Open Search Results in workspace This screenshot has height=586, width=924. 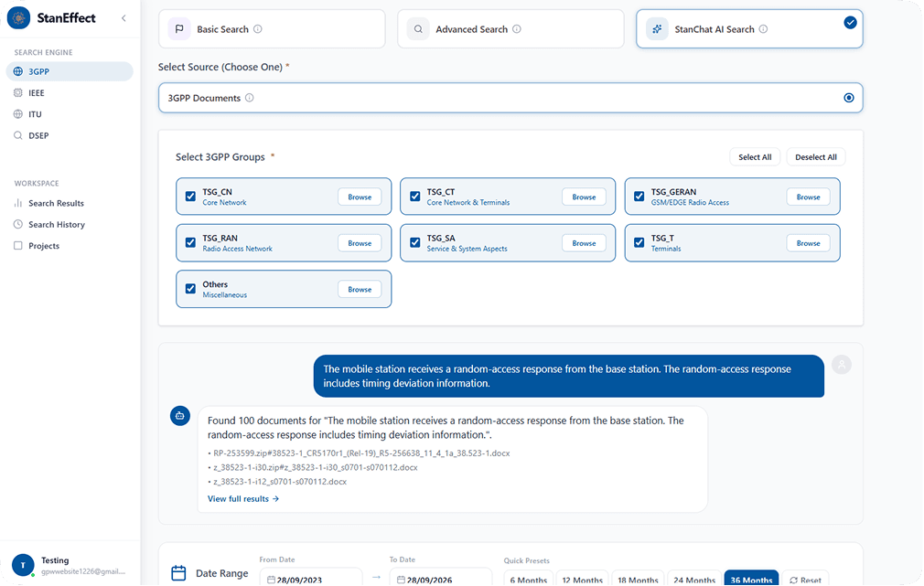[x=70, y=203]
